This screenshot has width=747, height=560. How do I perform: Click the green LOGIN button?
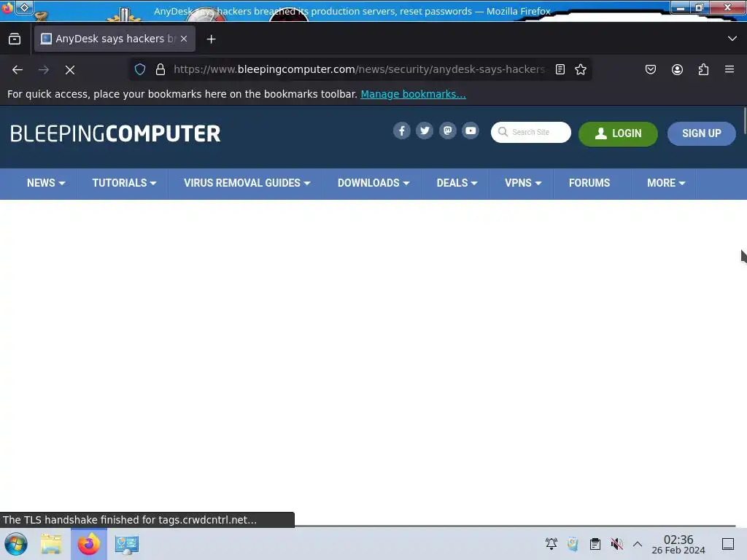pyautogui.click(x=618, y=134)
